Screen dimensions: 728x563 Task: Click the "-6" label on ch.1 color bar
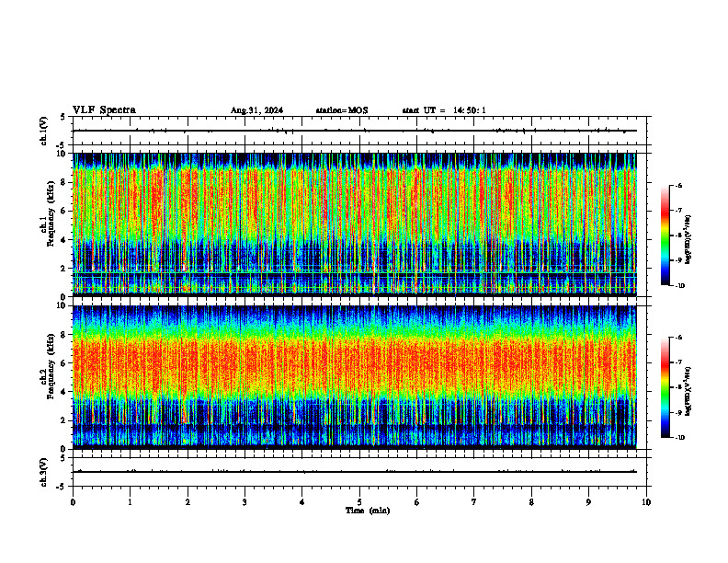[678, 185]
